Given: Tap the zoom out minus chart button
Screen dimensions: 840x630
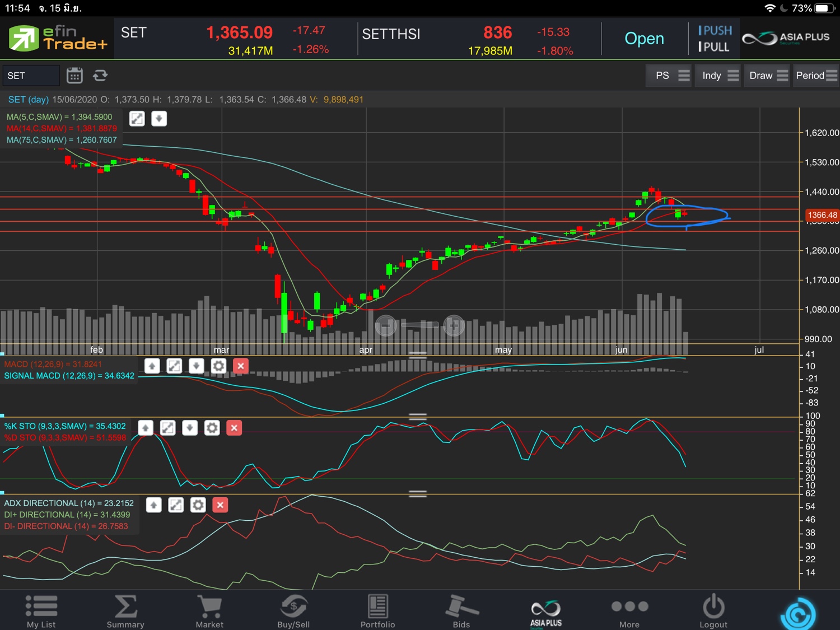Looking at the screenshot, I should 386,325.
